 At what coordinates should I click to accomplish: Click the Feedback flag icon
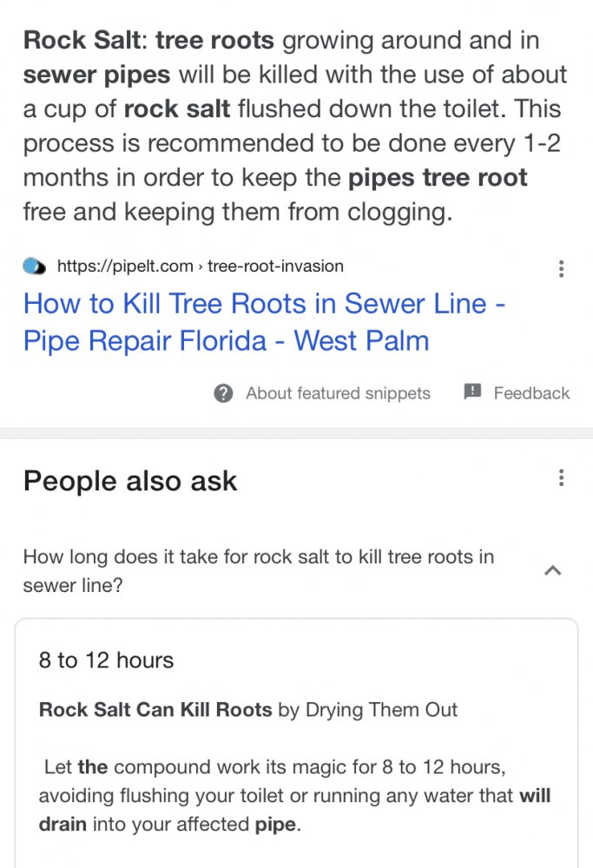click(x=472, y=392)
